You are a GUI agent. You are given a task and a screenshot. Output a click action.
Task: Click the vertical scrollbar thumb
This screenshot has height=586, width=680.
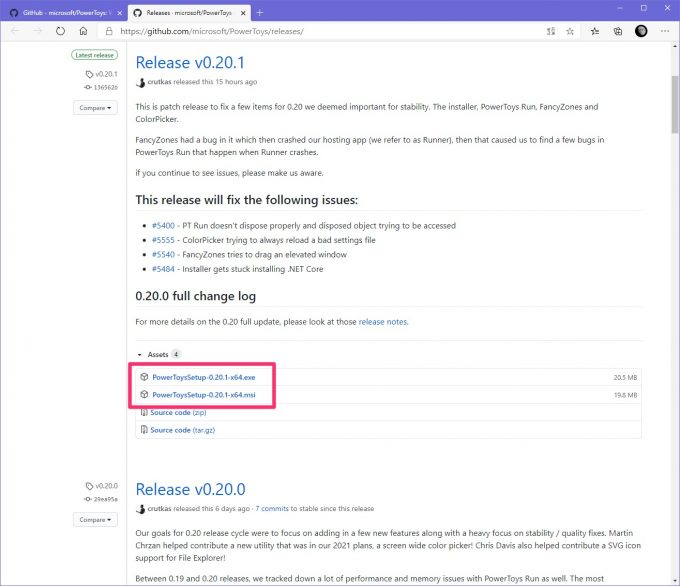pyautogui.click(x=674, y=105)
